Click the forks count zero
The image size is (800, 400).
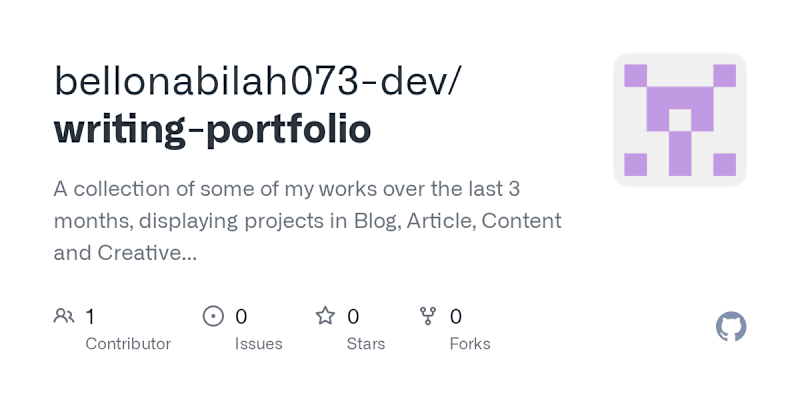[x=456, y=317]
